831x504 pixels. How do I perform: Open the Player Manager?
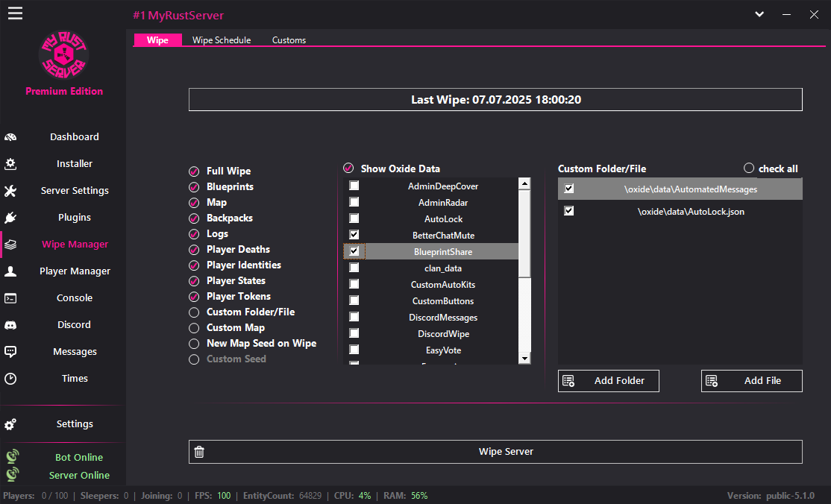coord(74,271)
